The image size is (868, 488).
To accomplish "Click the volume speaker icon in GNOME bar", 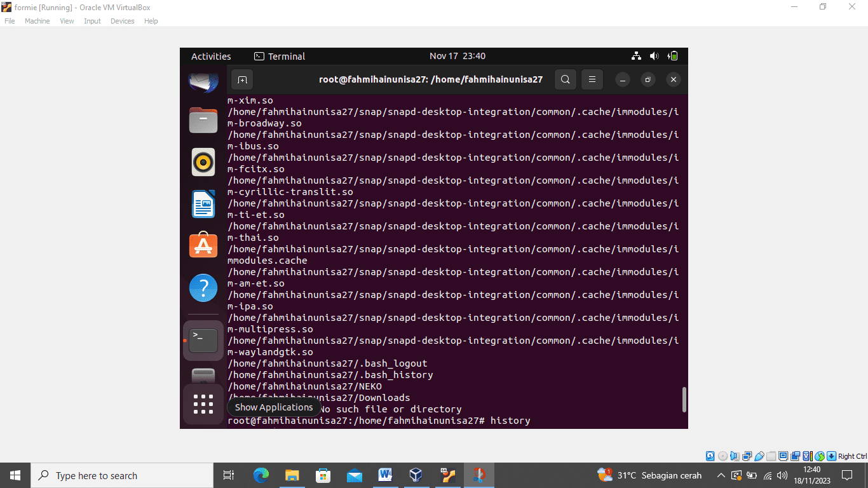I will [654, 56].
